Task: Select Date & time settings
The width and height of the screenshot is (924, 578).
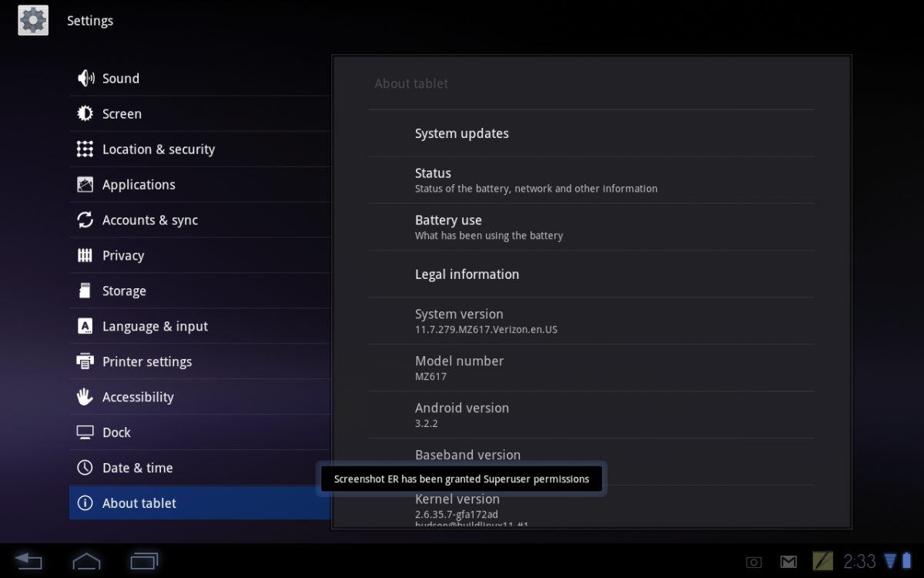Action: pyautogui.click(x=137, y=469)
